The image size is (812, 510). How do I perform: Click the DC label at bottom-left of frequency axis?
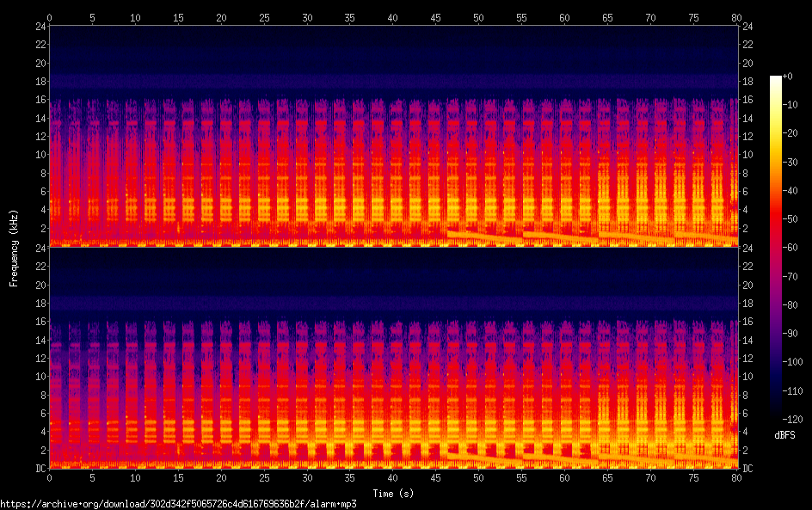click(39, 469)
